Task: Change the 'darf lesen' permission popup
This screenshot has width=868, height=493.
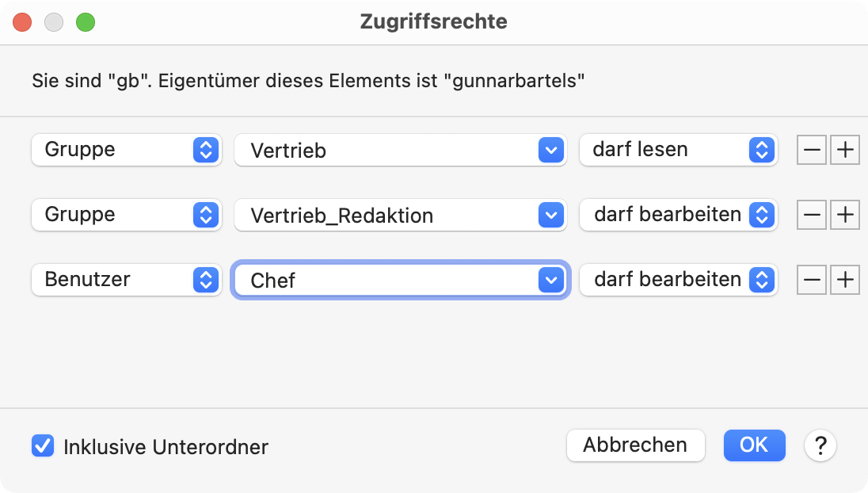Action: coord(679,150)
